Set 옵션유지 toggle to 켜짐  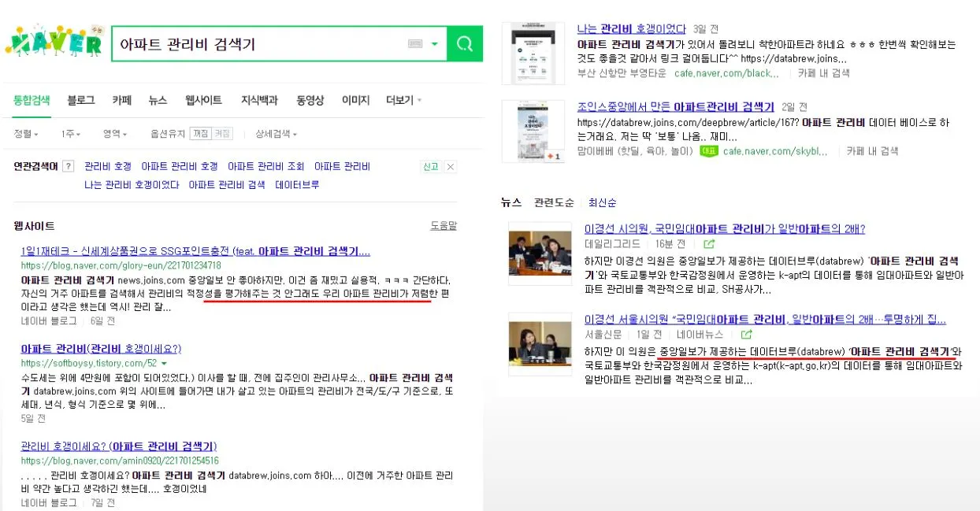click(223, 134)
